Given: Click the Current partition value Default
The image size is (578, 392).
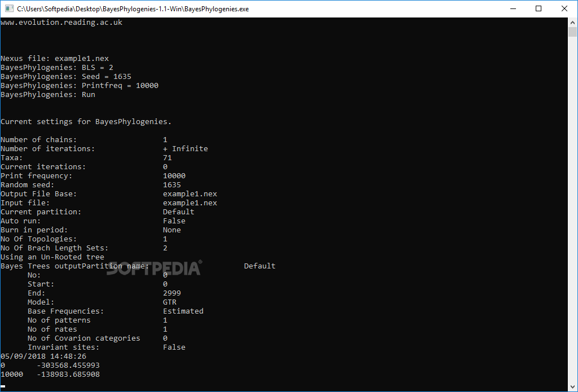Looking at the screenshot, I should point(179,212).
